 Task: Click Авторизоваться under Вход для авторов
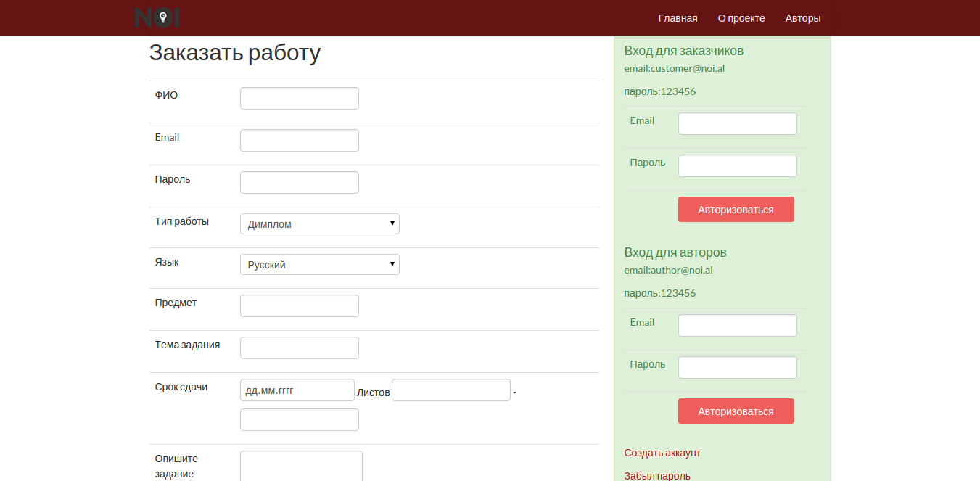(736, 411)
